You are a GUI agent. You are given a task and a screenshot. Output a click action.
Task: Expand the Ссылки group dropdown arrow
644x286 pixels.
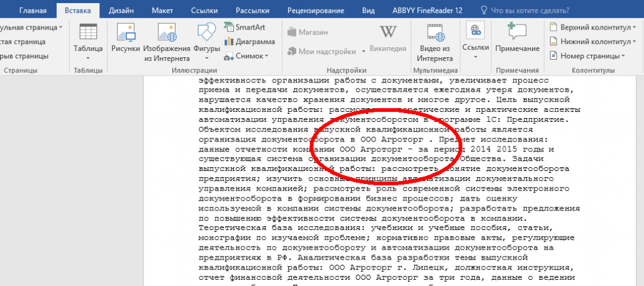475,57
